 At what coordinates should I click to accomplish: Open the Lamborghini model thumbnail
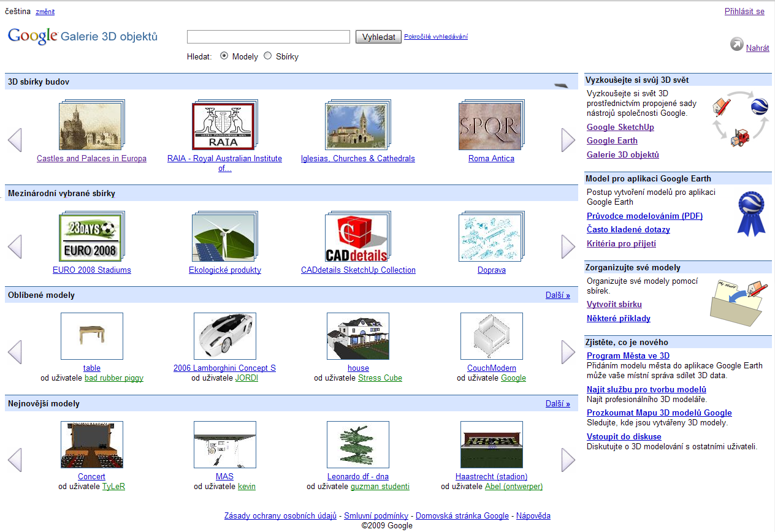(x=225, y=336)
